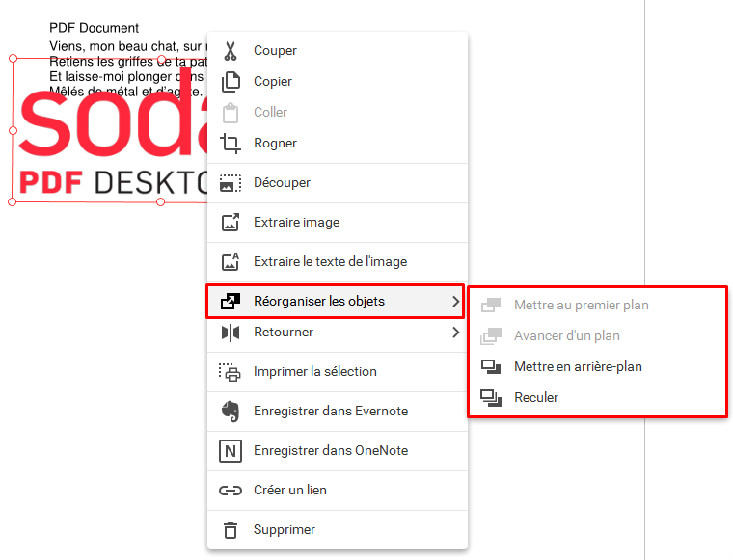Click the 'Viens, mon beau chat' text line

pos(128,46)
